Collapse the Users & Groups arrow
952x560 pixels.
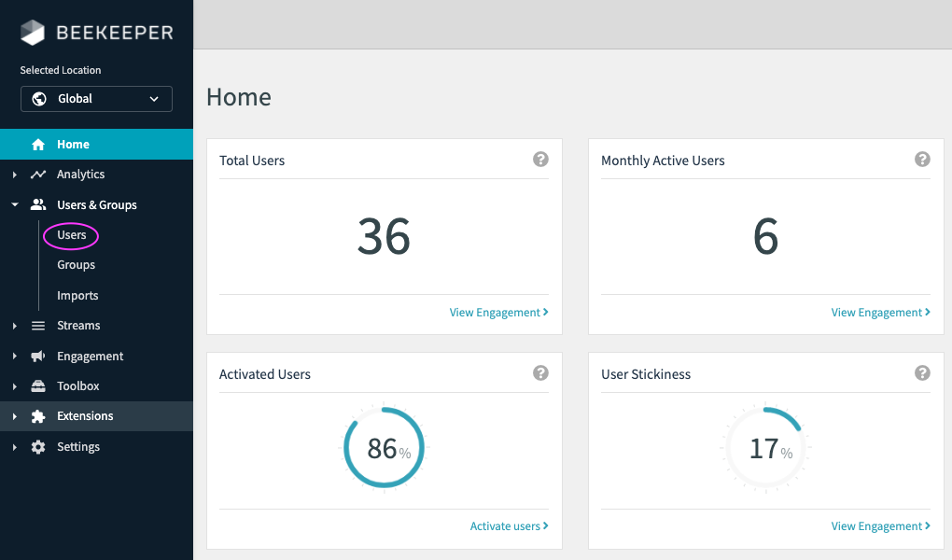coord(15,204)
